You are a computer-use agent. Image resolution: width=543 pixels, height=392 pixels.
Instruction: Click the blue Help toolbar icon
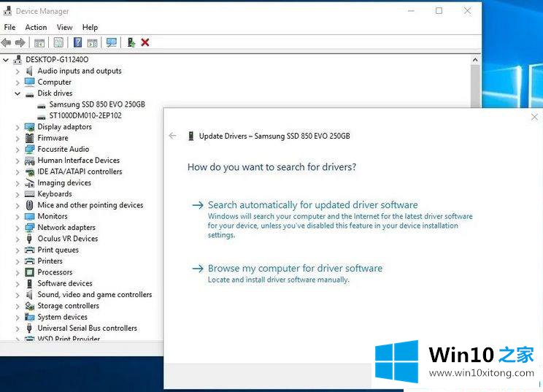pyautogui.click(x=78, y=42)
